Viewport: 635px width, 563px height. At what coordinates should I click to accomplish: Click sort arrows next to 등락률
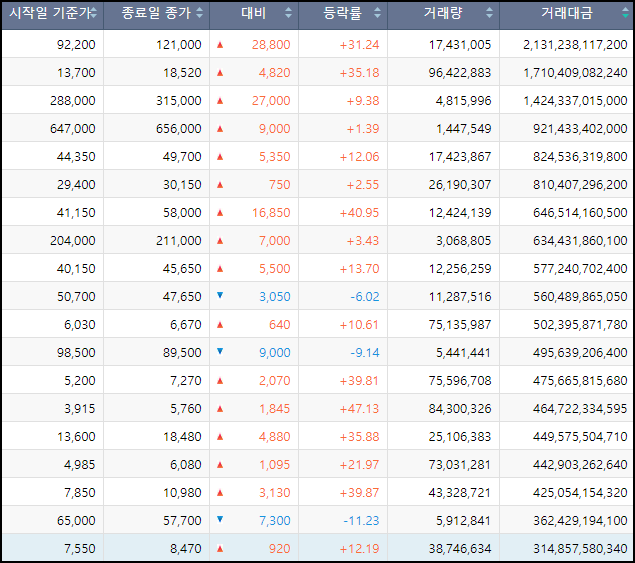coord(377,13)
